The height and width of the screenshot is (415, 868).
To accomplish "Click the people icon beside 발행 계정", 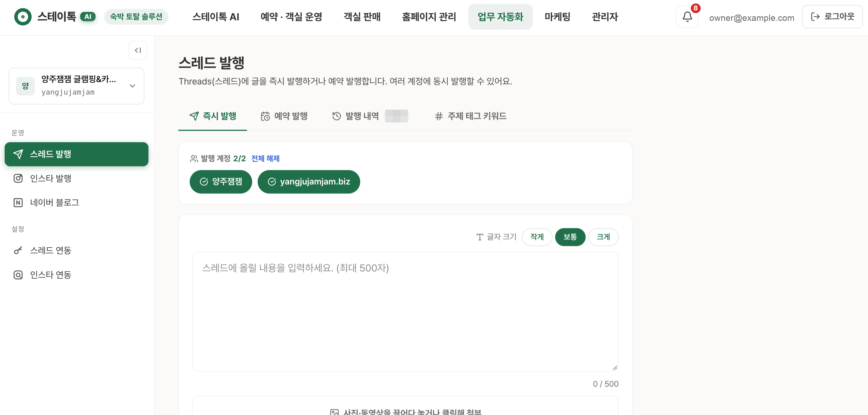I will coord(194,158).
